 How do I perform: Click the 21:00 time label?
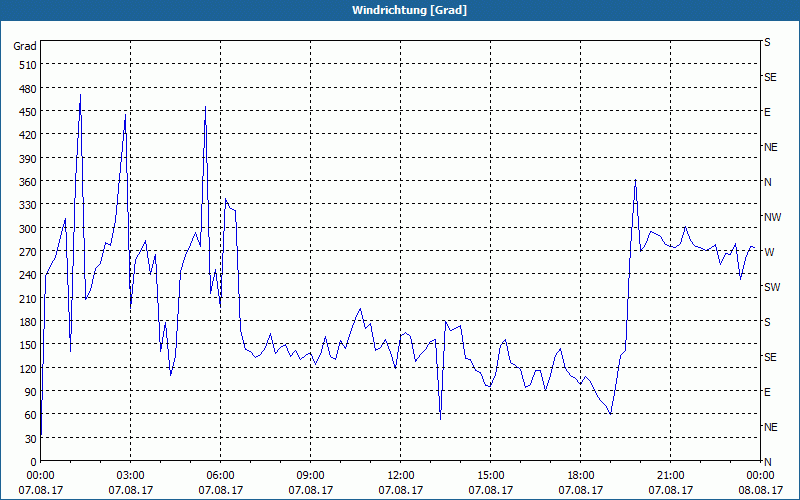(670, 476)
